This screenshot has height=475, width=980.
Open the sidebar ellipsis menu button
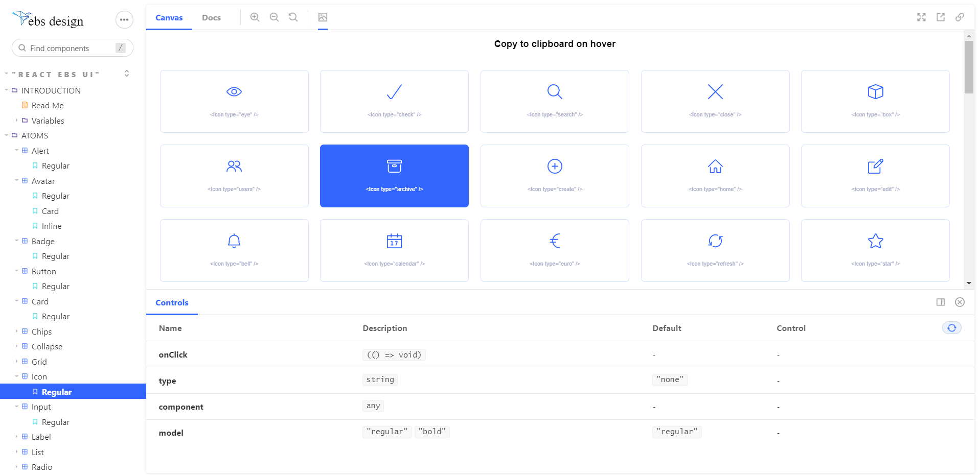click(124, 20)
